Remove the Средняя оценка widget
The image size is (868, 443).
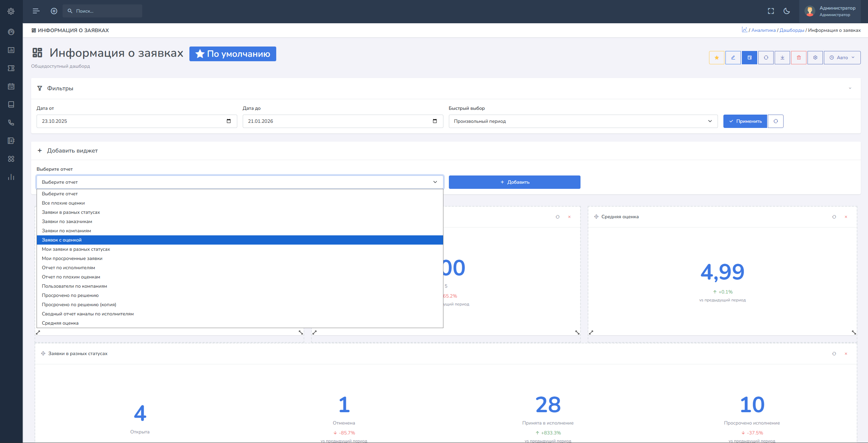846,217
